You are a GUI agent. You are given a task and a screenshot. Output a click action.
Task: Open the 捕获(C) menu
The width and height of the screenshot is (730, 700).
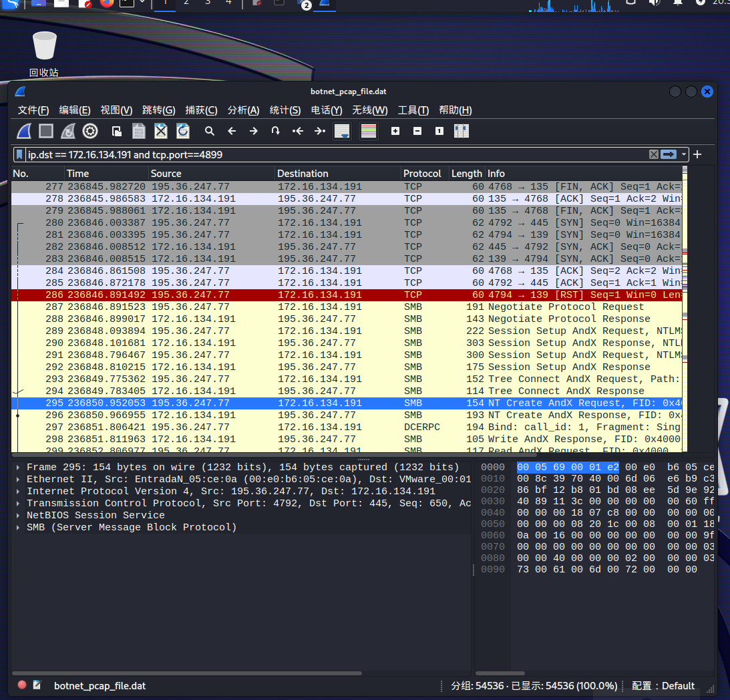[x=201, y=110]
